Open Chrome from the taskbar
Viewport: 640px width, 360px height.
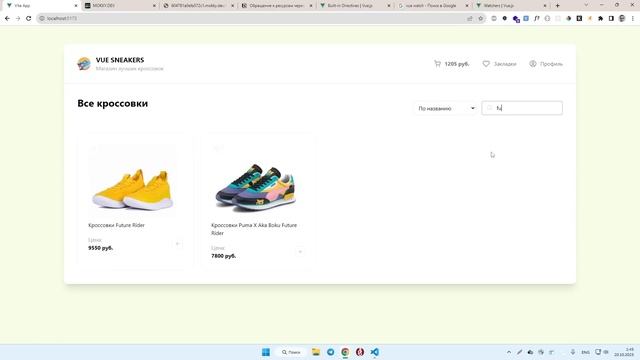(x=345, y=352)
